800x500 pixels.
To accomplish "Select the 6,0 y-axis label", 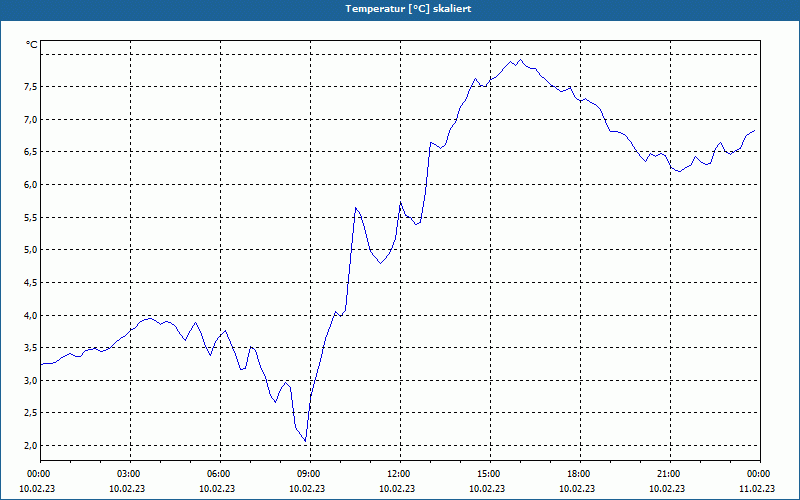I will [x=31, y=185].
